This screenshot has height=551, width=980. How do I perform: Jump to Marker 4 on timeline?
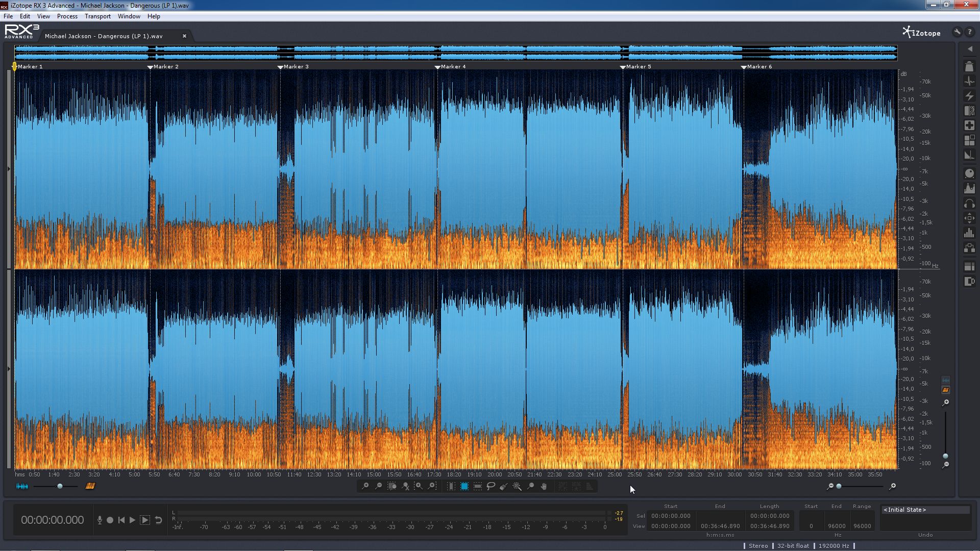(x=437, y=67)
